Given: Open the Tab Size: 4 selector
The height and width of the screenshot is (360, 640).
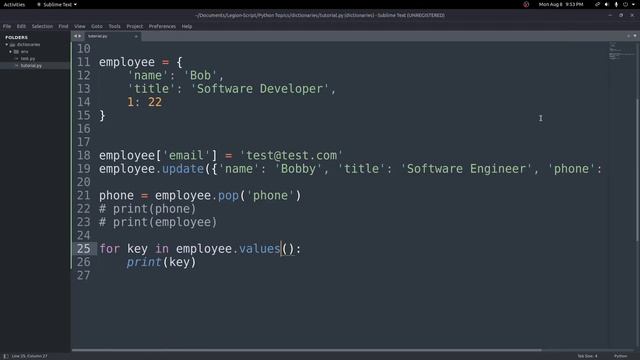Looking at the screenshot, I should (587, 356).
